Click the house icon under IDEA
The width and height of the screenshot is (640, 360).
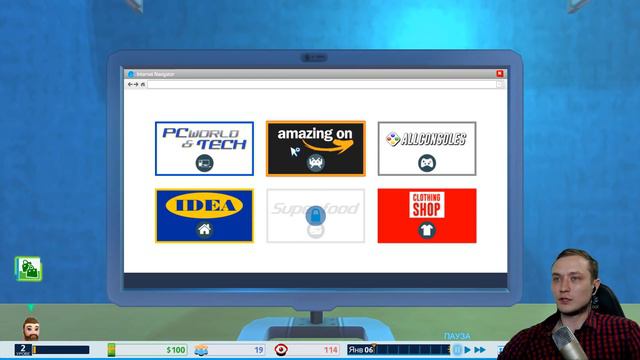pos(204,230)
